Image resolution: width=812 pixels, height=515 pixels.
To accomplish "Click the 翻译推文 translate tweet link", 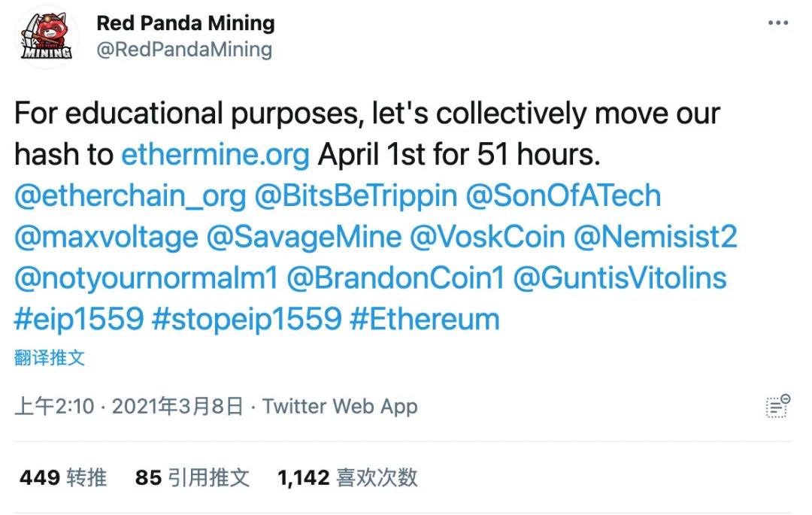I will pos(50,358).
